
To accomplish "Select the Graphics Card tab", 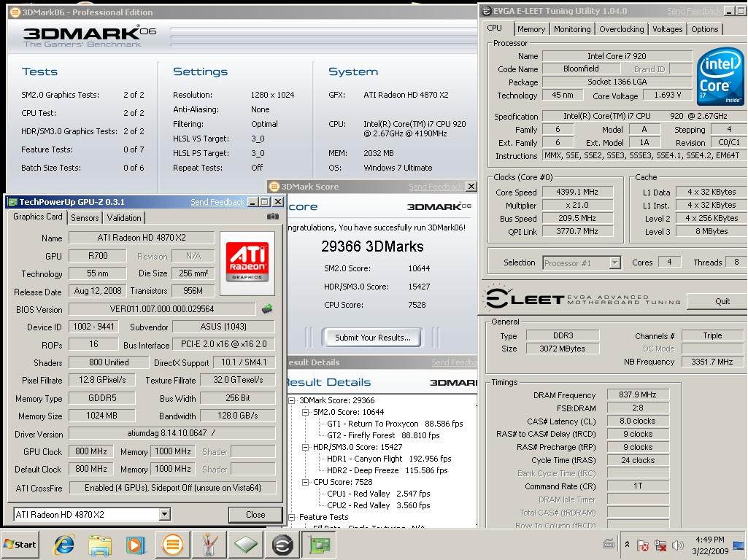I will pos(38,217).
